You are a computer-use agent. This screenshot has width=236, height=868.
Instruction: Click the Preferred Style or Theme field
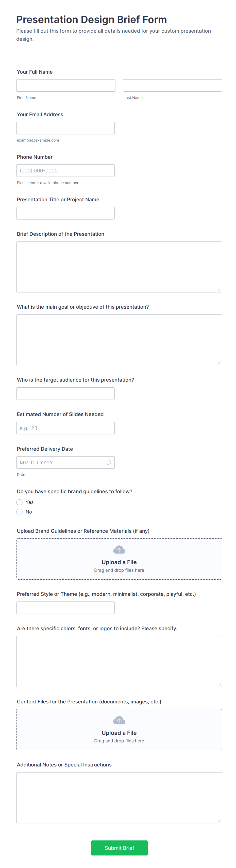pos(65,607)
